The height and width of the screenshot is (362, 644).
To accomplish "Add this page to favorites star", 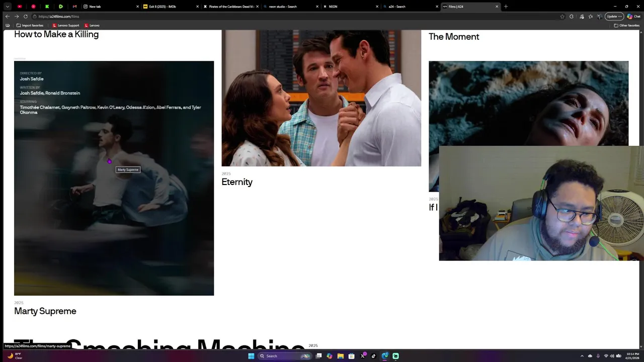I will tap(562, 16).
